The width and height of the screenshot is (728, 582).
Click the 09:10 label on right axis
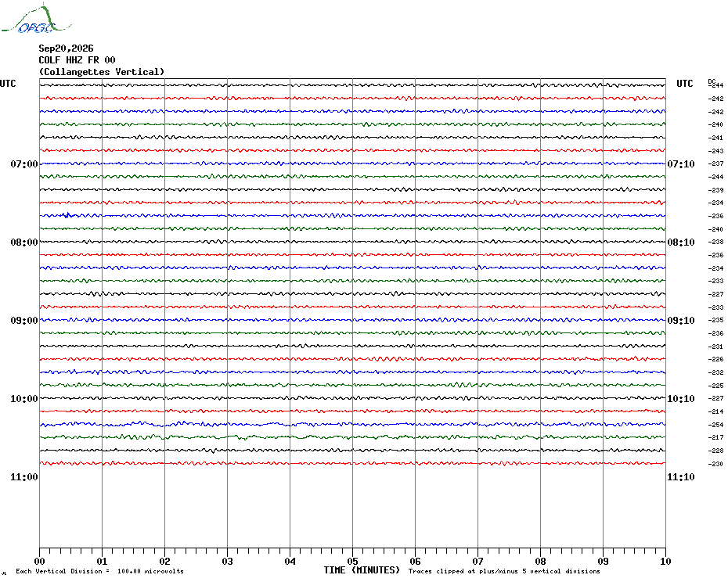coord(681,321)
